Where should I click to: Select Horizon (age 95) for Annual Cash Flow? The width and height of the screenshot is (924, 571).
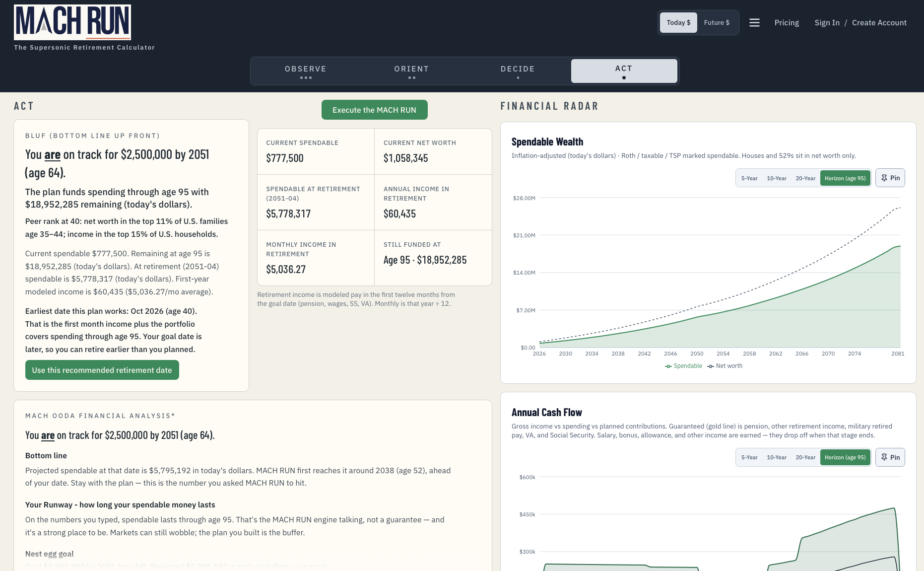[x=845, y=457]
